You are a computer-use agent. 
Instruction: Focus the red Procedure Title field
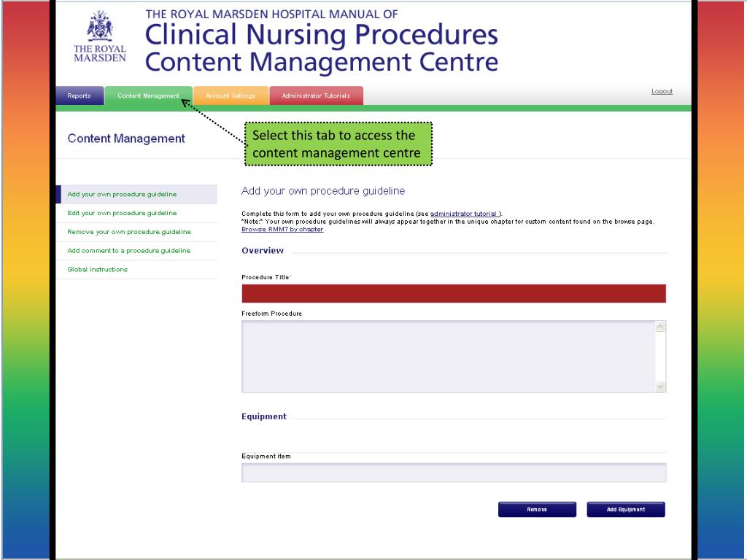[454, 293]
